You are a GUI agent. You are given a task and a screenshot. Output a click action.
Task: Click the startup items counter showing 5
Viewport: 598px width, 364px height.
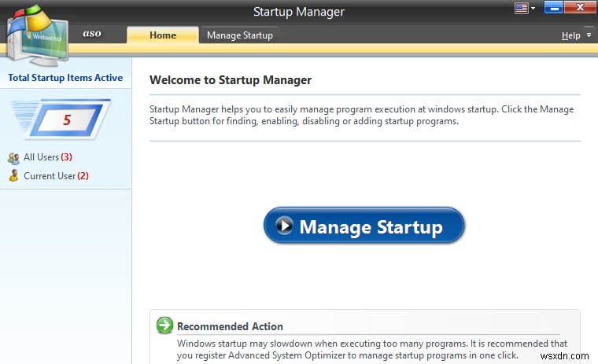67,121
